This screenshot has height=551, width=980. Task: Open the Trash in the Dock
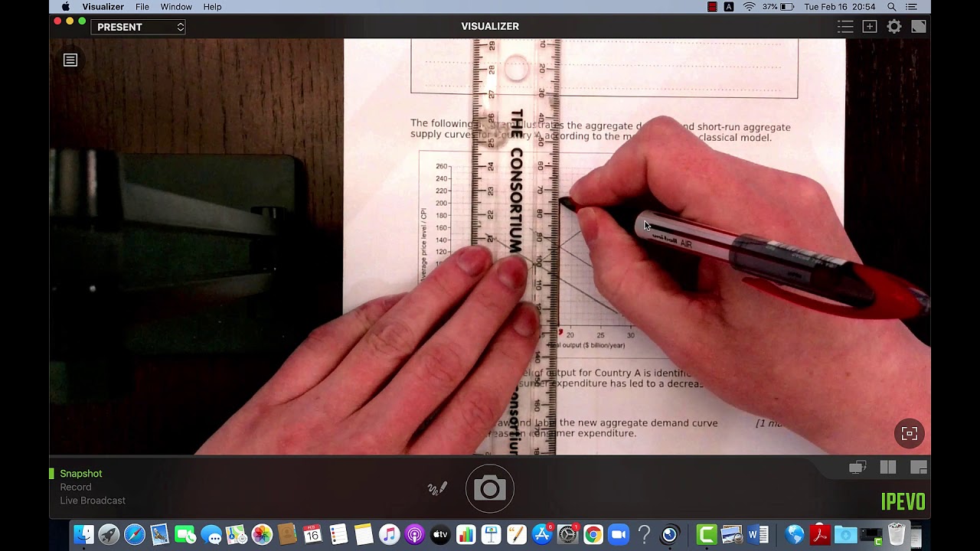[x=896, y=534]
